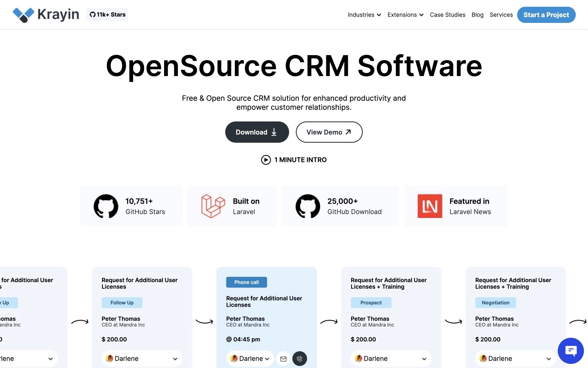This screenshot has height=368, width=588.
Task: Open the Services page
Action: point(501,15)
